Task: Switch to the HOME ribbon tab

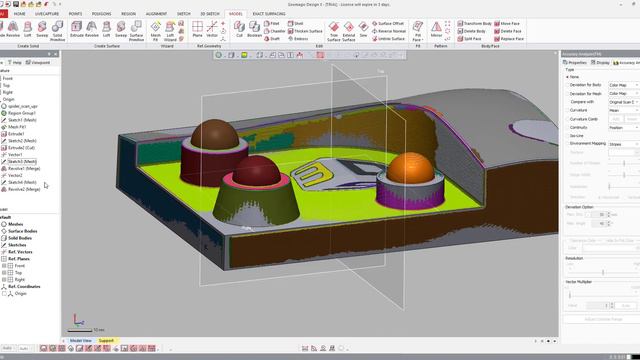Action: [19, 13]
